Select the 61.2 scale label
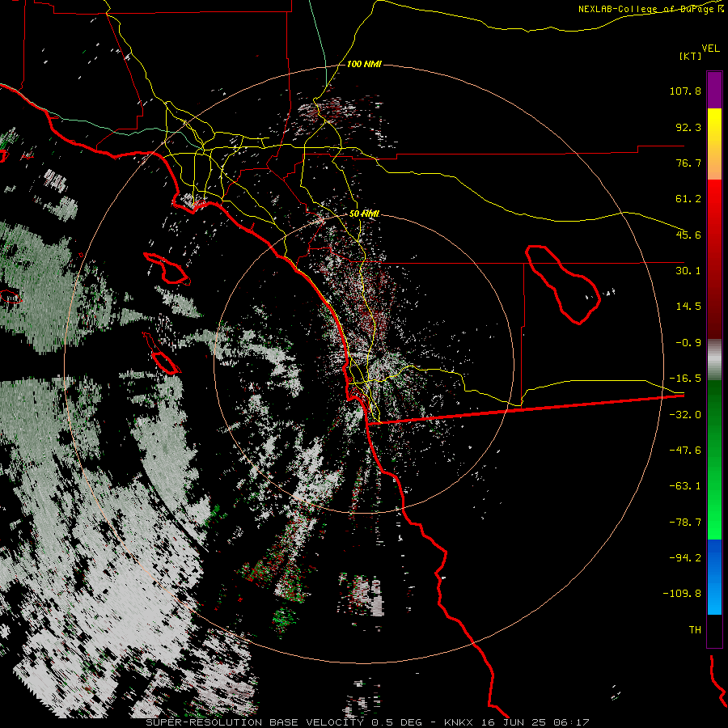 click(x=688, y=199)
